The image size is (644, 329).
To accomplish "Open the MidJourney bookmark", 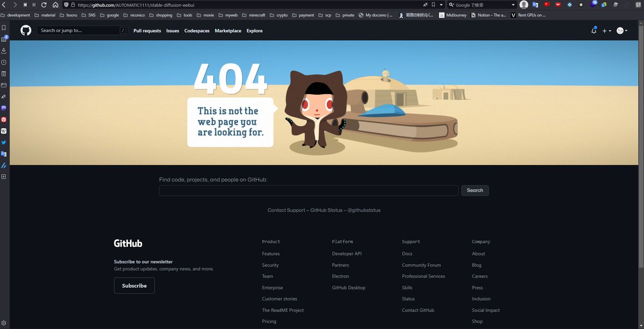I will [x=453, y=15].
